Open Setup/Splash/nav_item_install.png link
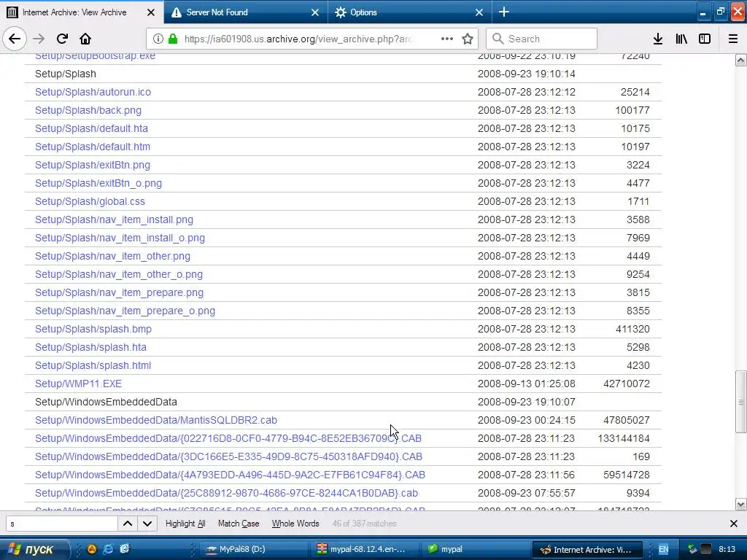 [114, 219]
